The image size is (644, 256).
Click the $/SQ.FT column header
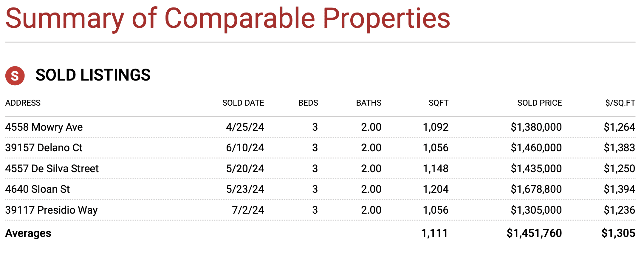click(620, 103)
